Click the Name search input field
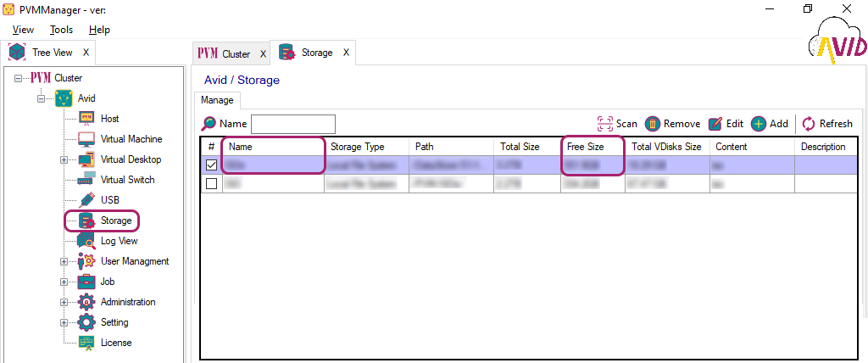The width and height of the screenshot is (868, 363). click(293, 124)
